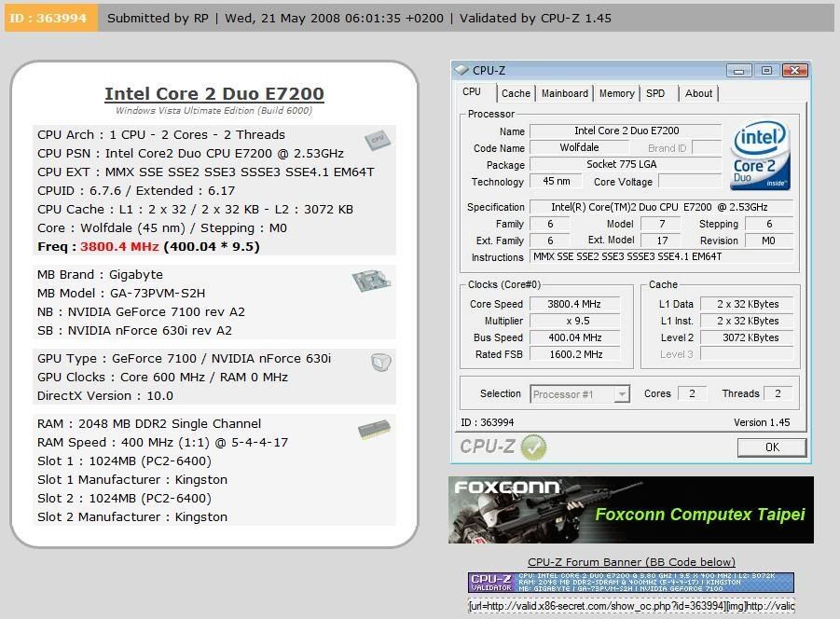The width and height of the screenshot is (840, 619).
Task: Click the Package field Socket 775 LGA
Action: 626,164
